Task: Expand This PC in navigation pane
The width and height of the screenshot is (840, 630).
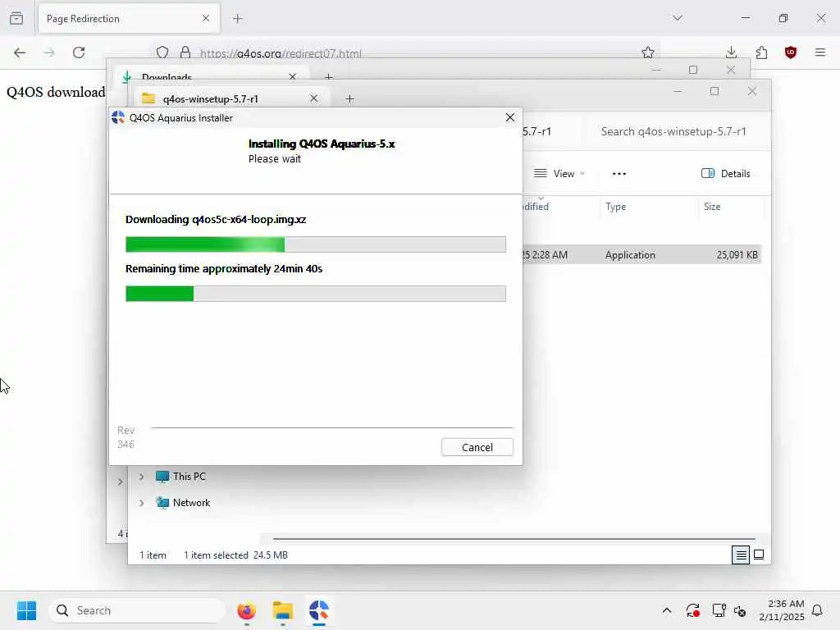Action: tap(141, 477)
